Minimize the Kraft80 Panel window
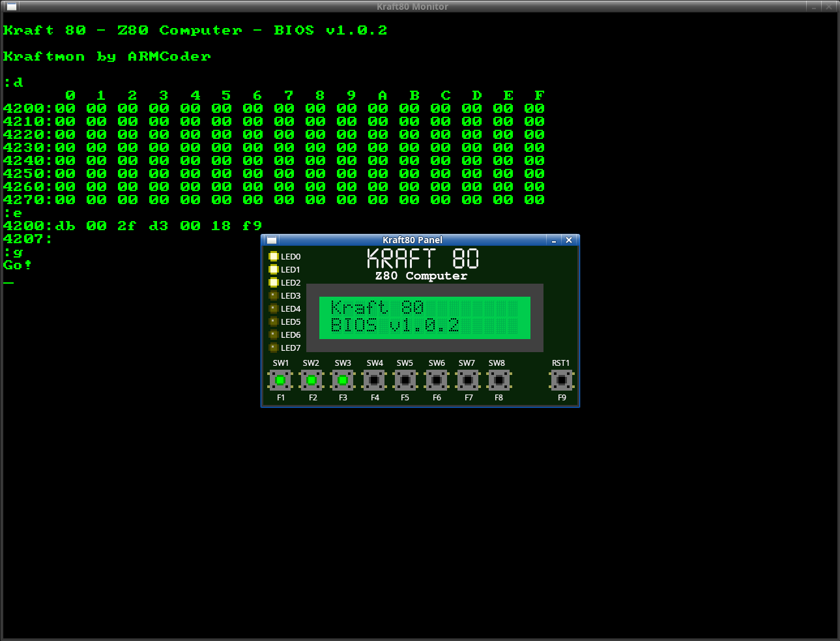The width and height of the screenshot is (840, 641). click(554, 240)
